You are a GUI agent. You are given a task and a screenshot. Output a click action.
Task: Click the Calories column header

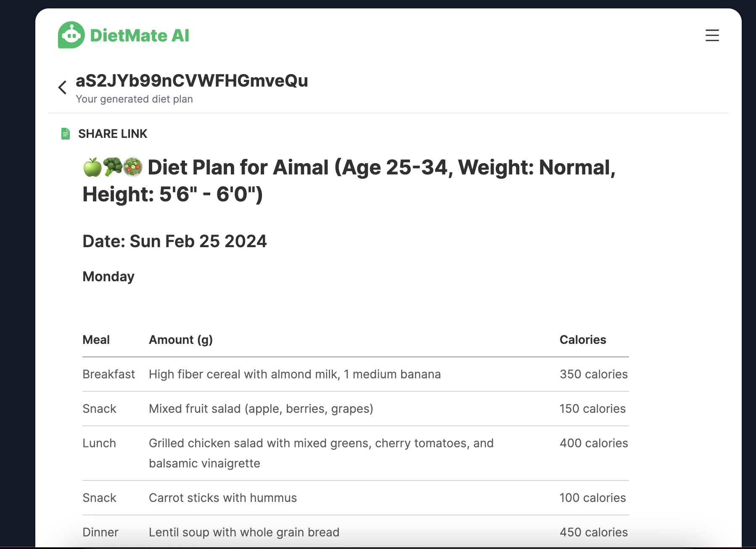[x=583, y=340]
